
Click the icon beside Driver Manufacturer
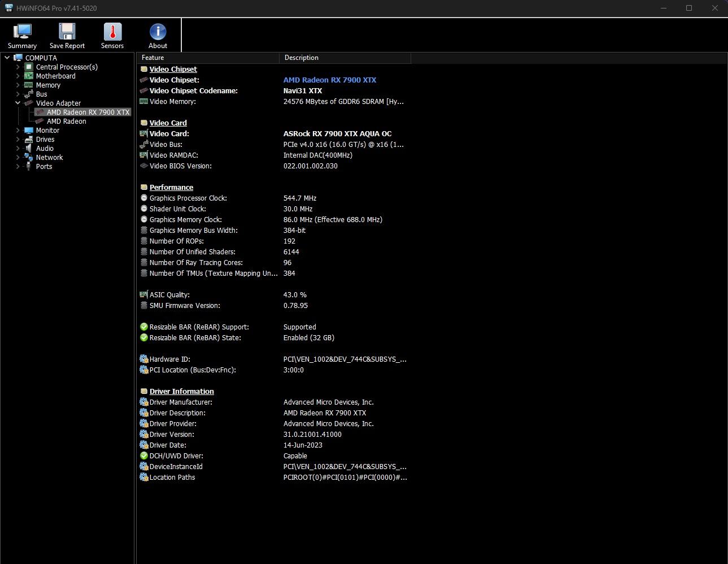144,402
